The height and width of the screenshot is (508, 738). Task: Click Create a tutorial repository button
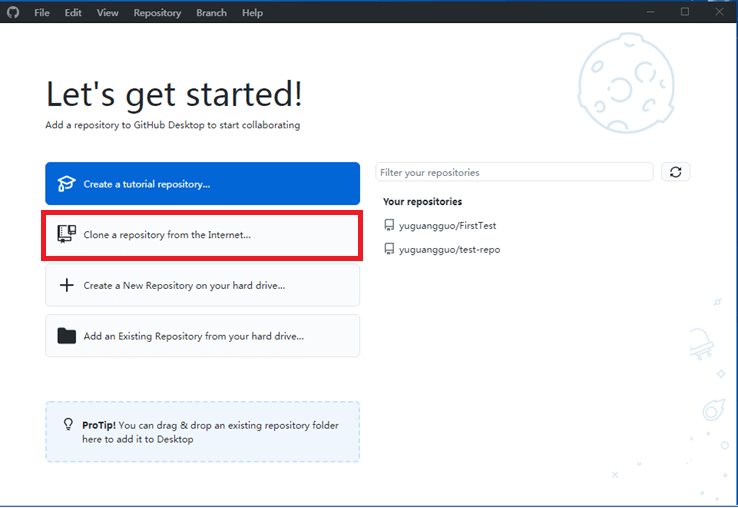202,184
